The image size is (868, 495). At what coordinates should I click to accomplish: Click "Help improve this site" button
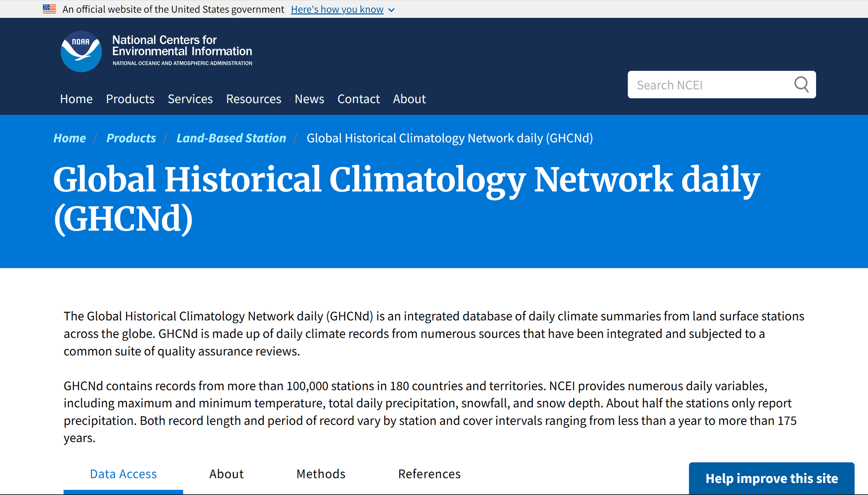(771, 478)
